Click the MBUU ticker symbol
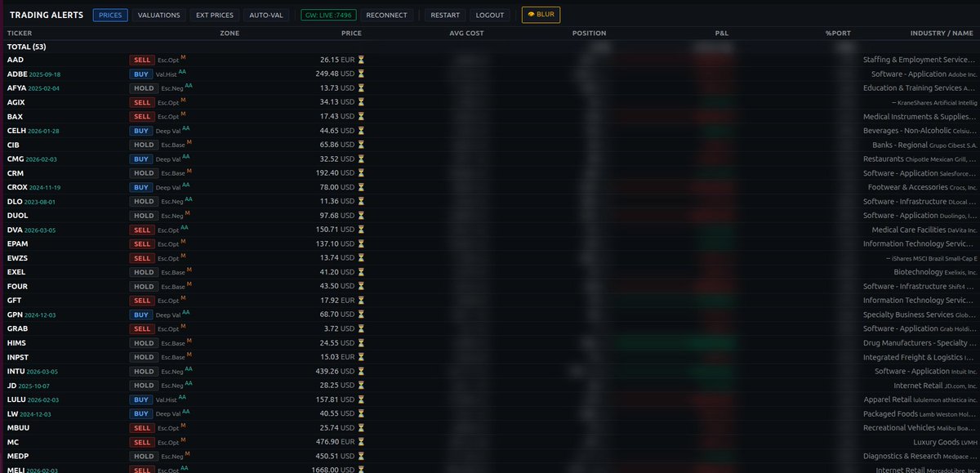 click(x=17, y=428)
